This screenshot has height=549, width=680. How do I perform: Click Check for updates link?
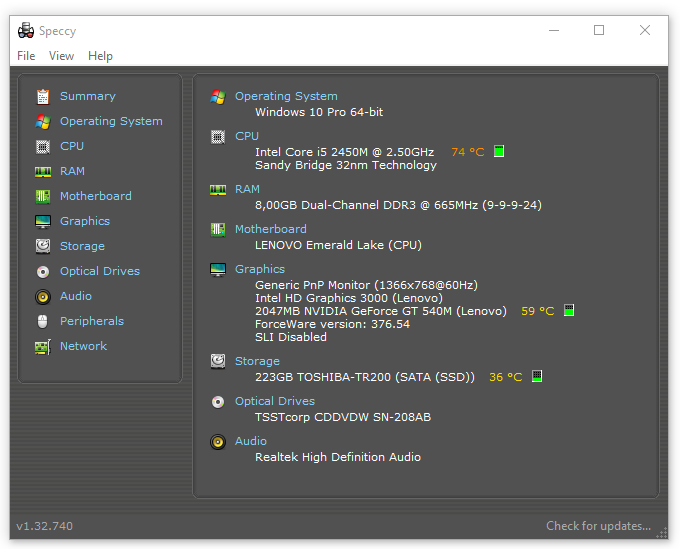point(598,526)
